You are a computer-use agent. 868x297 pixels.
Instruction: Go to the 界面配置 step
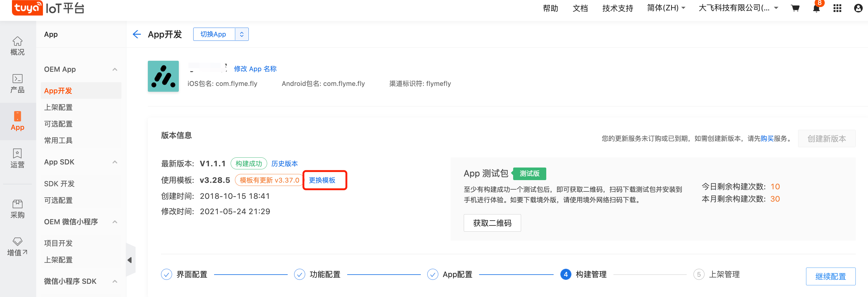coord(184,274)
